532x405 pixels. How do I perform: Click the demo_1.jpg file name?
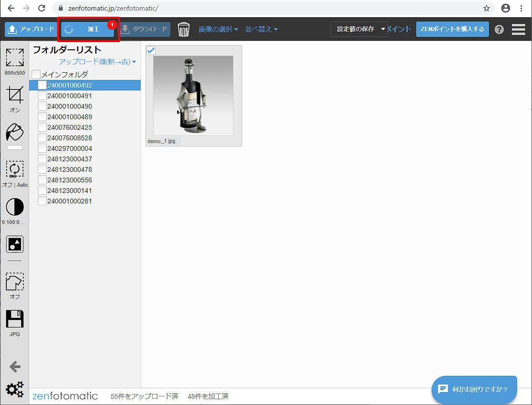click(161, 141)
